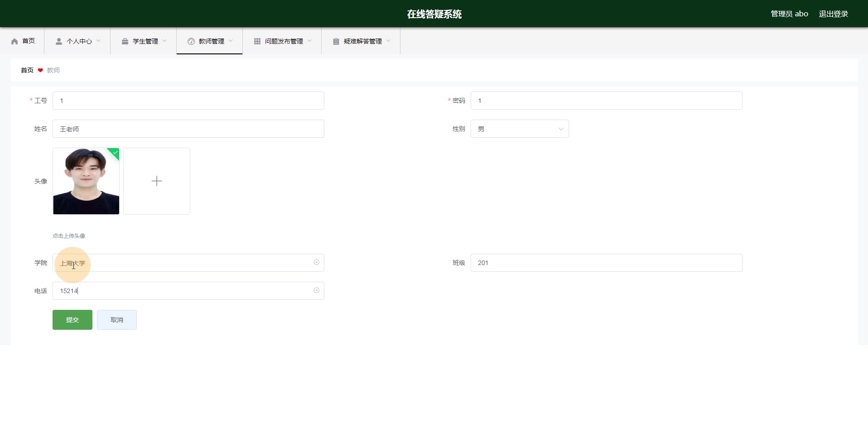This screenshot has width=868, height=424.
Task: Clear the 学院 field with its clear icon
Action: coord(316,262)
